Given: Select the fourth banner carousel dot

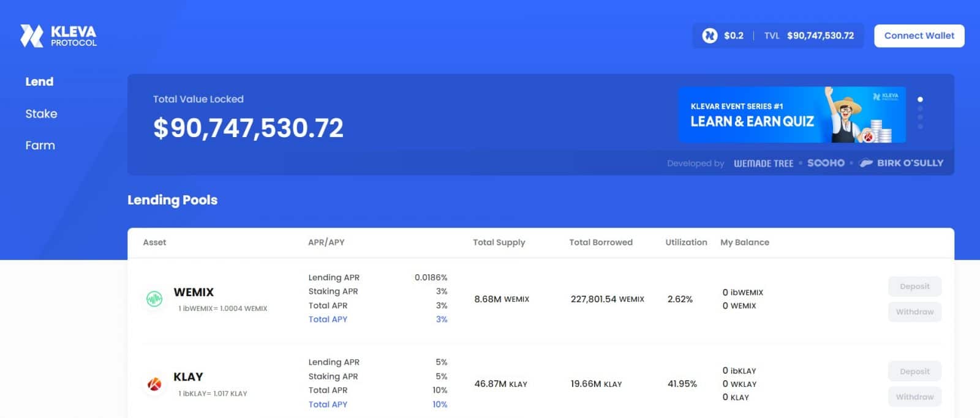Looking at the screenshot, I should pos(920,127).
